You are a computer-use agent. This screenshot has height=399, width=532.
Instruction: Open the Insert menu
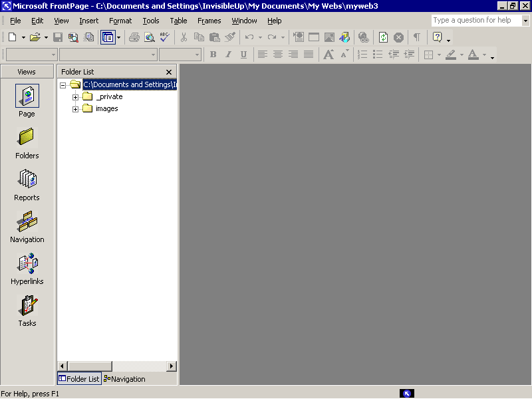(x=89, y=21)
